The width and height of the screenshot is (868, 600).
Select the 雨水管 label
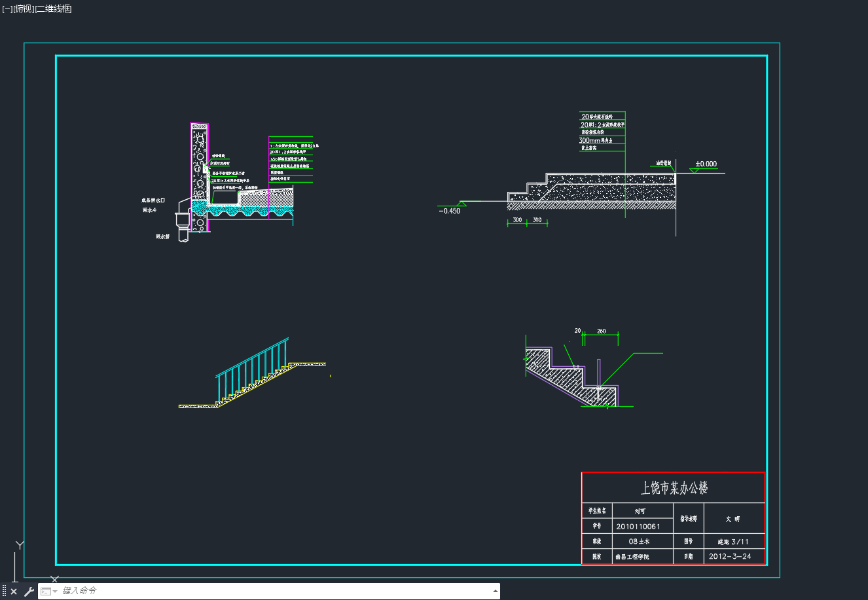pos(162,236)
